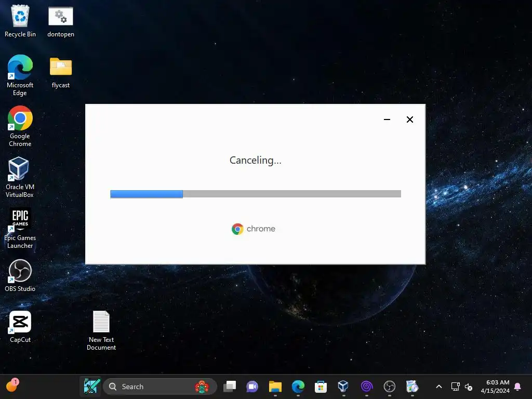Select the Microsoft Edge desktop shortcut
The height and width of the screenshot is (399, 532).
[x=20, y=75]
